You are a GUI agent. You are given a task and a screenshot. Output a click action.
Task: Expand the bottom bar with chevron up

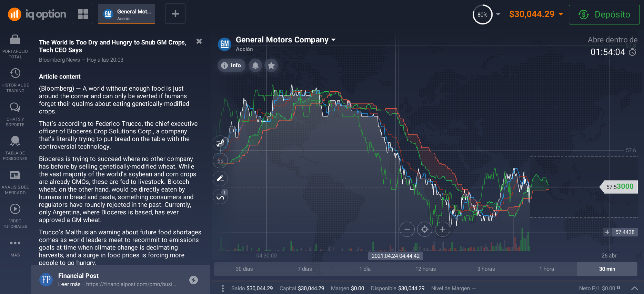[634, 288]
